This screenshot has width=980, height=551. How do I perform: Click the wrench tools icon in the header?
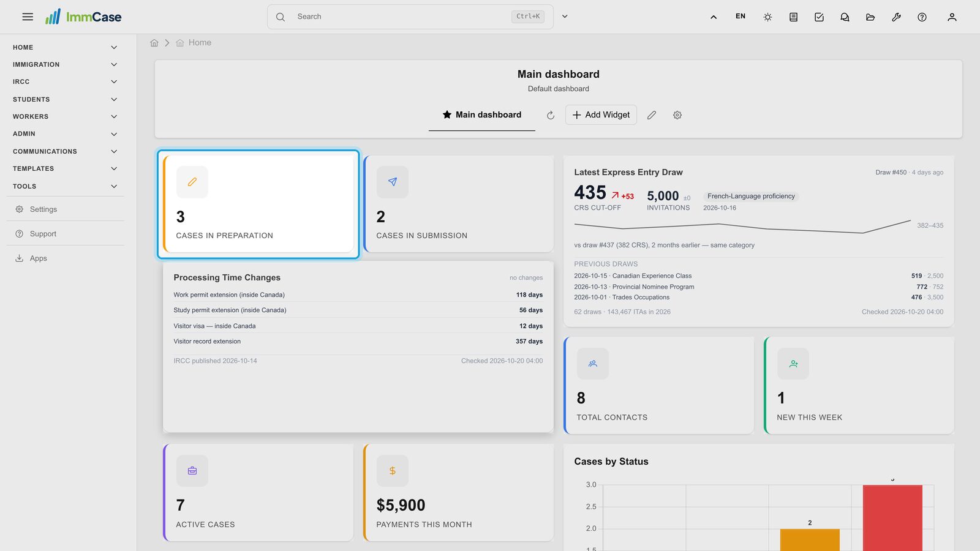896,17
